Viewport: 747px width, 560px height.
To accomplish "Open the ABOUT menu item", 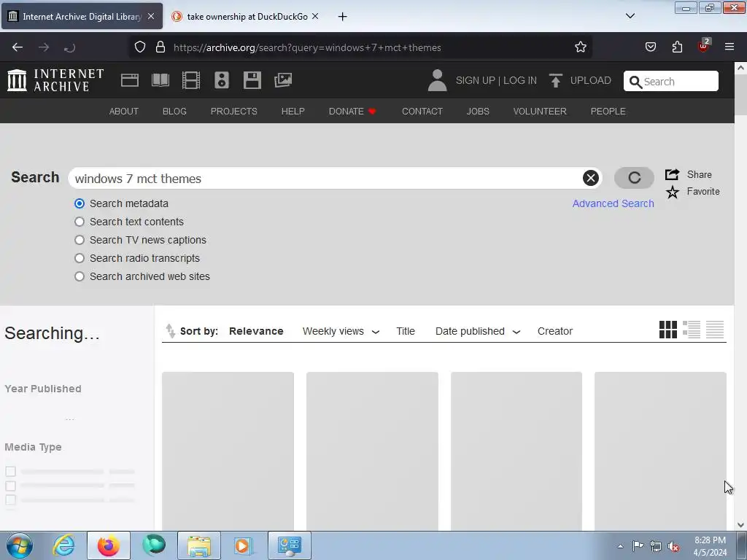I will click(x=124, y=112).
